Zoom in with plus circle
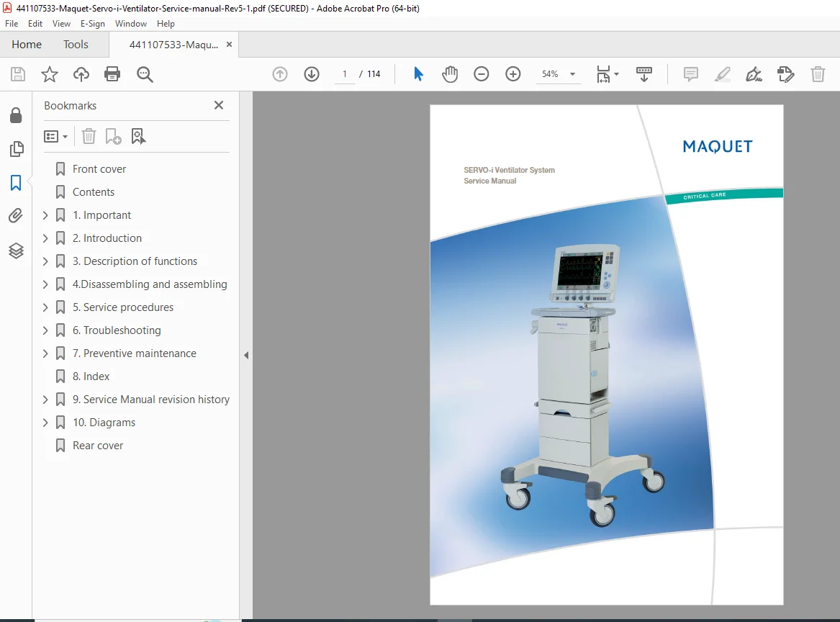 [512, 74]
